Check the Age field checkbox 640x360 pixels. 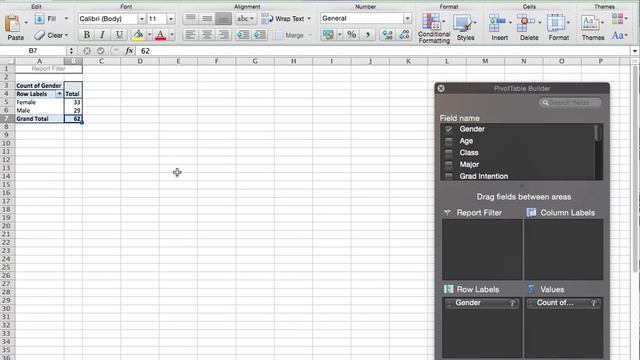(449, 141)
